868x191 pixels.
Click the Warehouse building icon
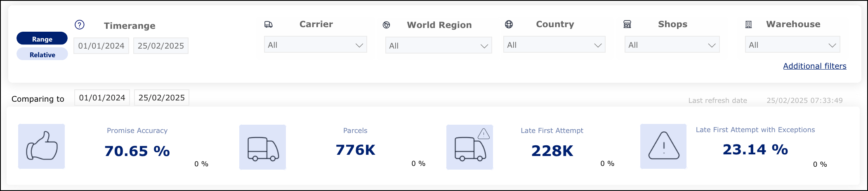tap(749, 25)
